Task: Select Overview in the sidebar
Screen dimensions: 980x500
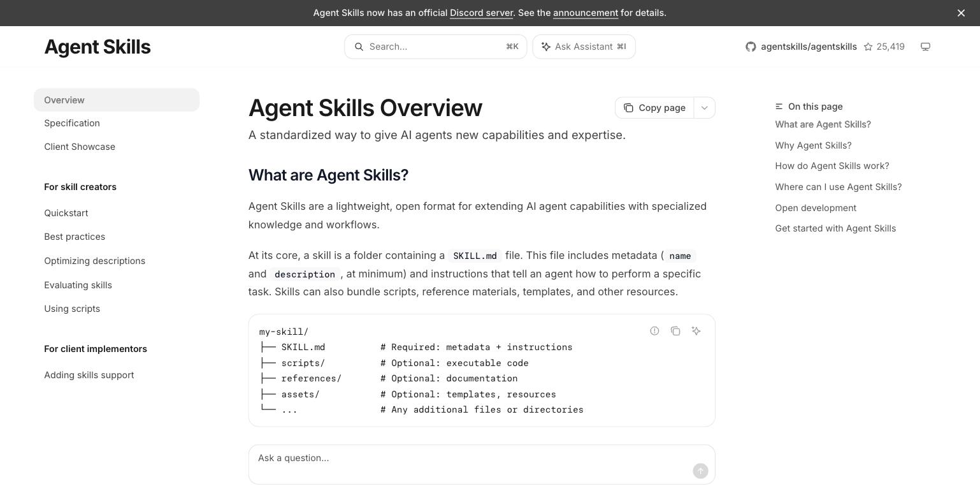Action: point(117,100)
